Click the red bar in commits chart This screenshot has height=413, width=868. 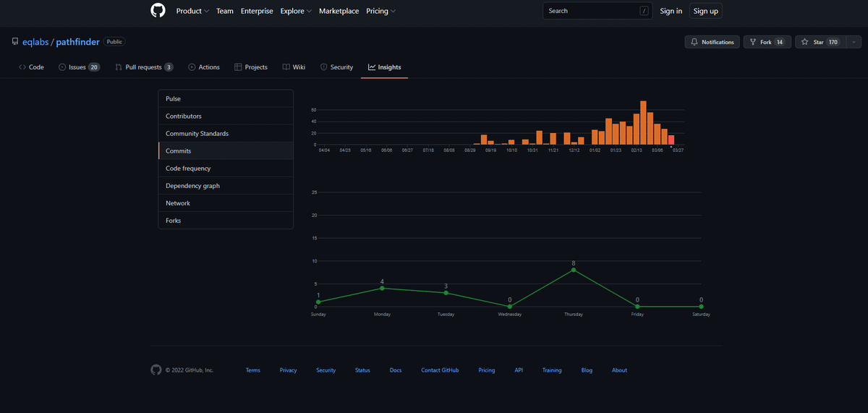(x=671, y=140)
